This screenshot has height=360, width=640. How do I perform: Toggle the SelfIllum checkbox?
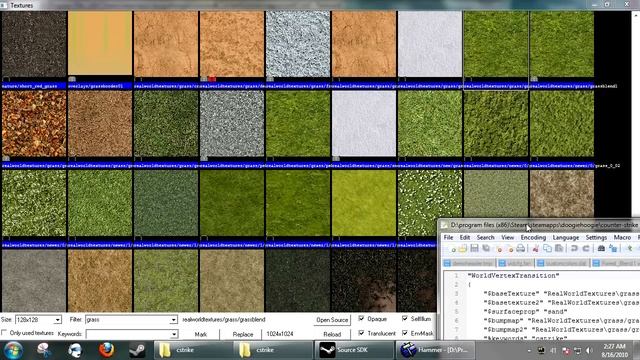click(x=404, y=318)
